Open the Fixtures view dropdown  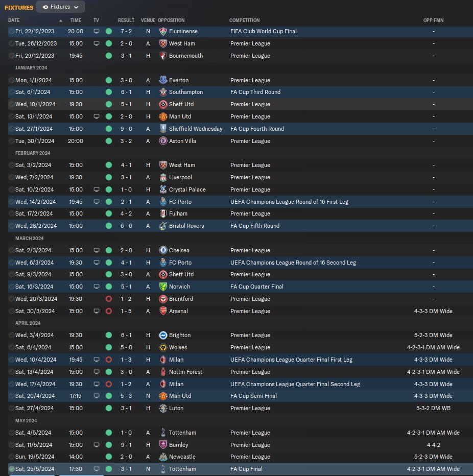click(x=60, y=7)
